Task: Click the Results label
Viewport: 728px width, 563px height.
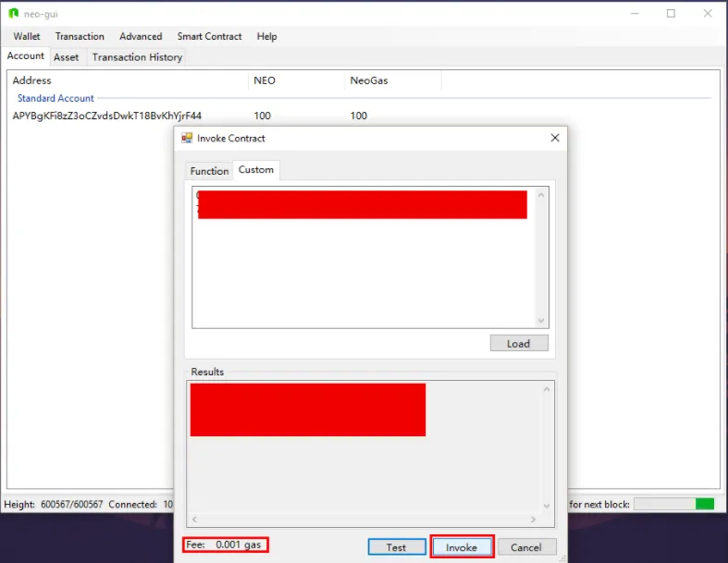Action: click(207, 372)
